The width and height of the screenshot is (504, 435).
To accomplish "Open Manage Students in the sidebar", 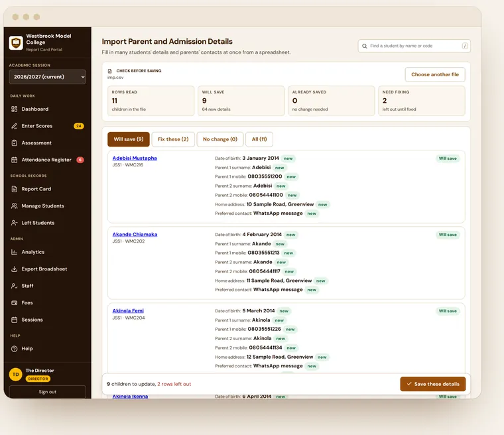I will (x=48, y=206).
